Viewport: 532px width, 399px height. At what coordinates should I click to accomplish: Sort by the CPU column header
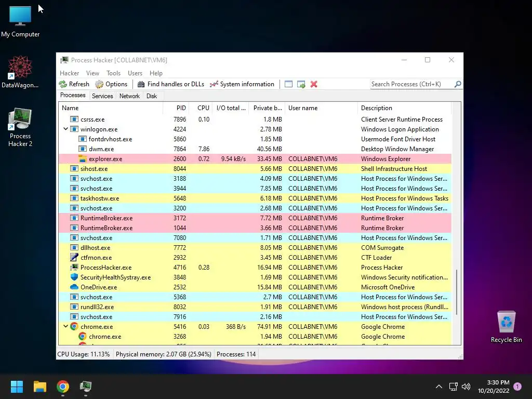201,108
